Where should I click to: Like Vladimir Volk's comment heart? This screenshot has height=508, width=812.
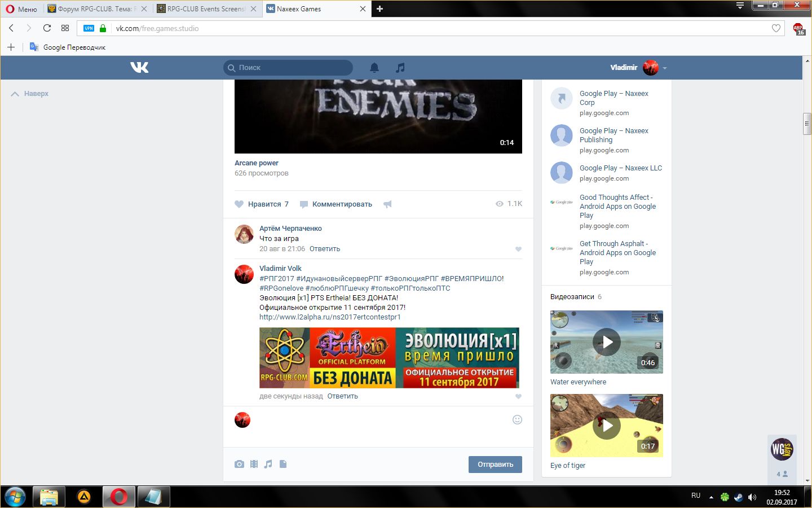tap(518, 396)
